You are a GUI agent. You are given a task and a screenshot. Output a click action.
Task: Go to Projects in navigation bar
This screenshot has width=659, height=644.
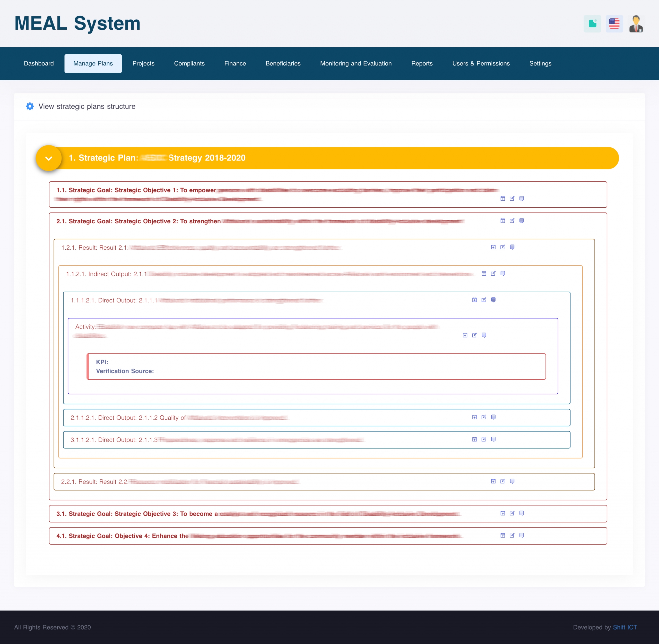[x=143, y=64]
